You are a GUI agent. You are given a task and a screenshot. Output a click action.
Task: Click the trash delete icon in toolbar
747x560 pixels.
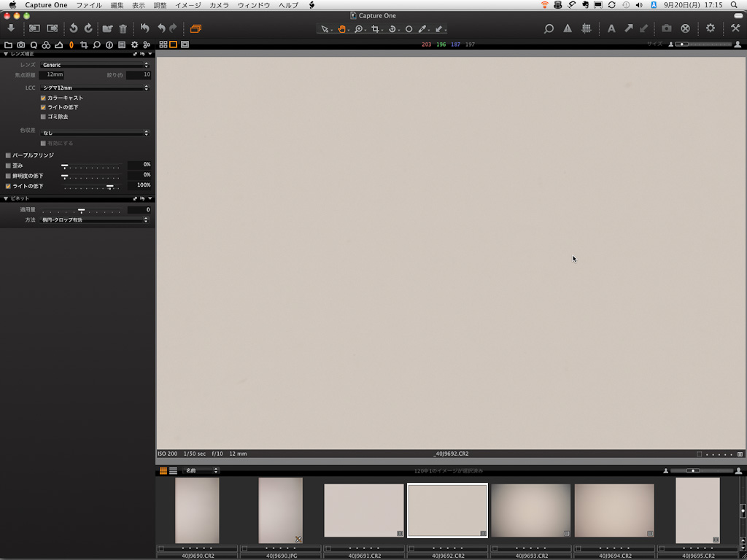(x=123, y=28)
